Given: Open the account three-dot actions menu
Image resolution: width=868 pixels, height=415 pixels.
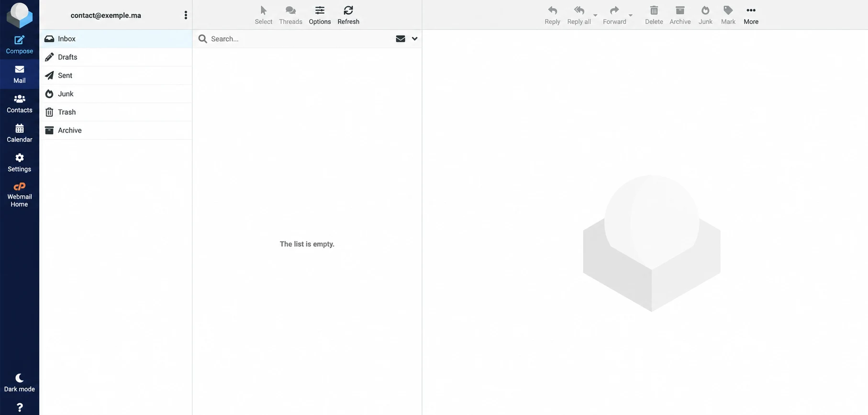Looking at the screenshot, I should (186, 15).
